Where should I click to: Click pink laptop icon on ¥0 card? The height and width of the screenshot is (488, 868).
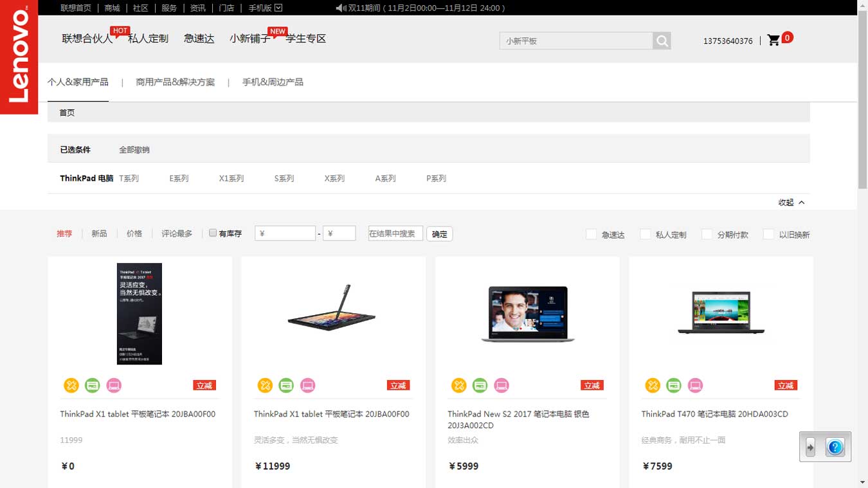114,385
